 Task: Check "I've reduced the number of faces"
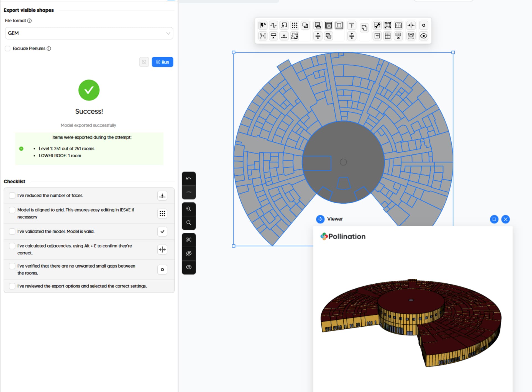[12, 196]
